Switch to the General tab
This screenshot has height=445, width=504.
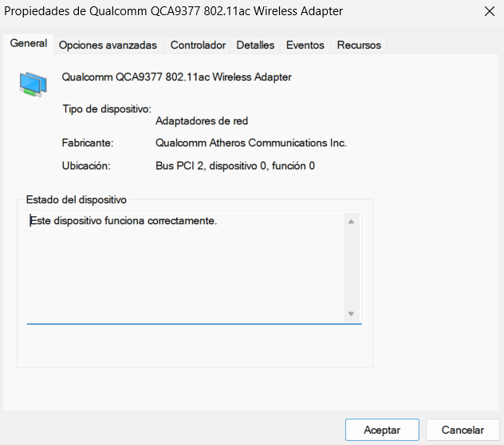29,44
